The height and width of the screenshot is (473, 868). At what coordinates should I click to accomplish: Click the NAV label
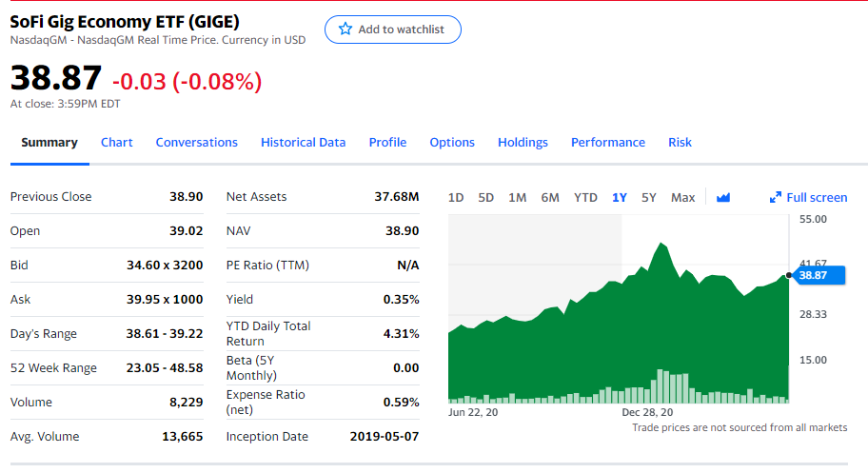click(239, 231)
